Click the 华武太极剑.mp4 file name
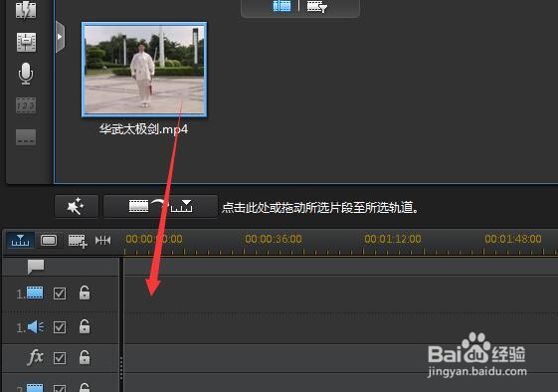This screenshot has height=392, width=558. (143, 129)
